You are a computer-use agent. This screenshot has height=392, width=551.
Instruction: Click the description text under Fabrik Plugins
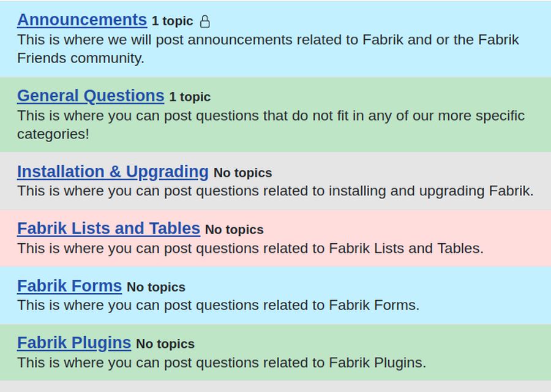(221, 363)
